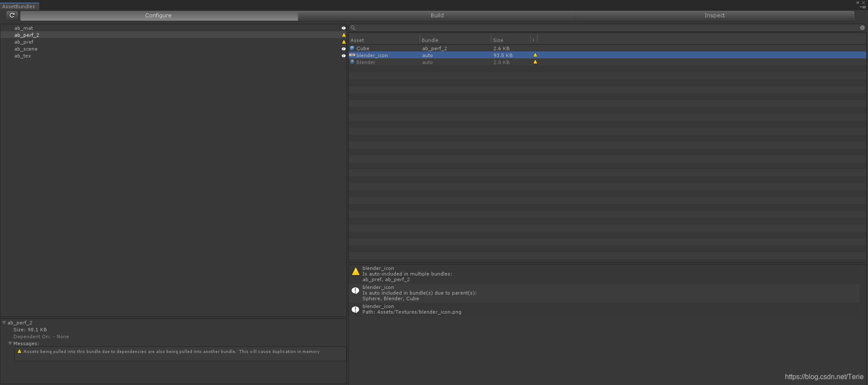The width and height of the screenshot is (868, 385).
Task: Click the yellow warning icon in message panel
Action: [x=356, y=272]
